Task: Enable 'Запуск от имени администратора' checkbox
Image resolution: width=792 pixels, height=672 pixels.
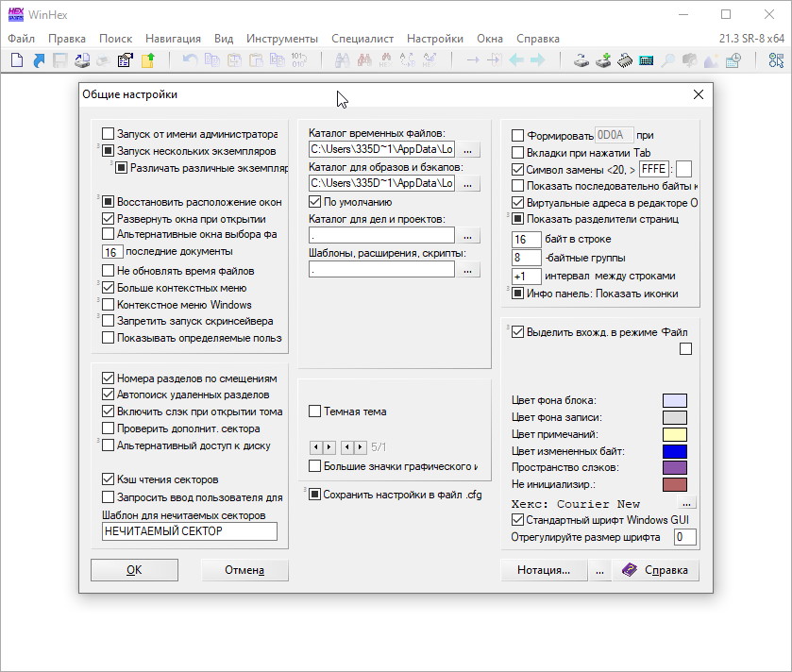Action: pos(108,134)
